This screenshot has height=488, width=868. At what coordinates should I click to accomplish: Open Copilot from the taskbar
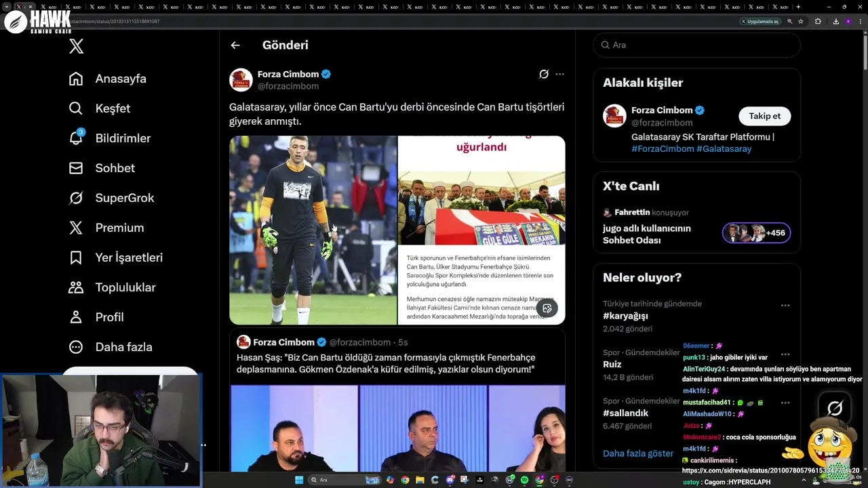tap(390, 480)
